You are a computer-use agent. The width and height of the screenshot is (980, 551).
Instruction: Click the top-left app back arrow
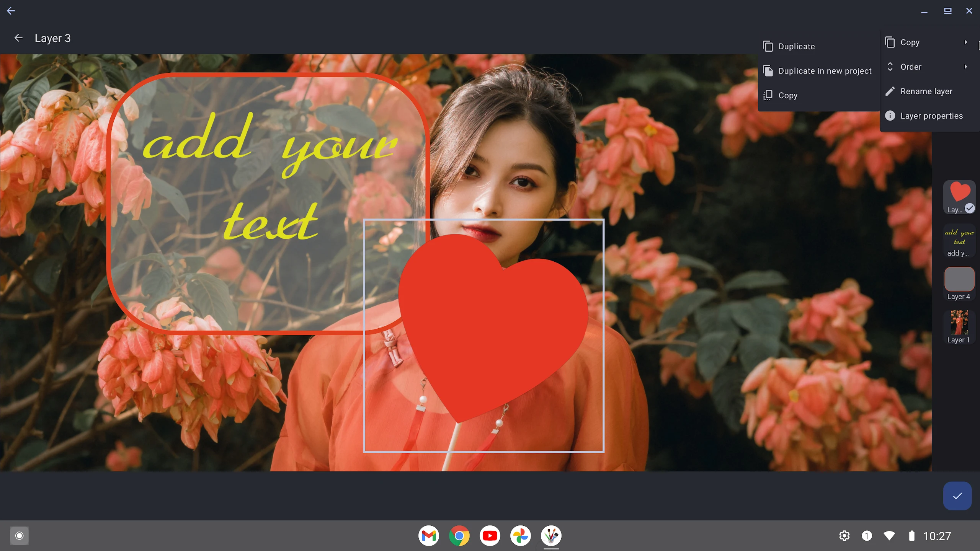[11, 11]
